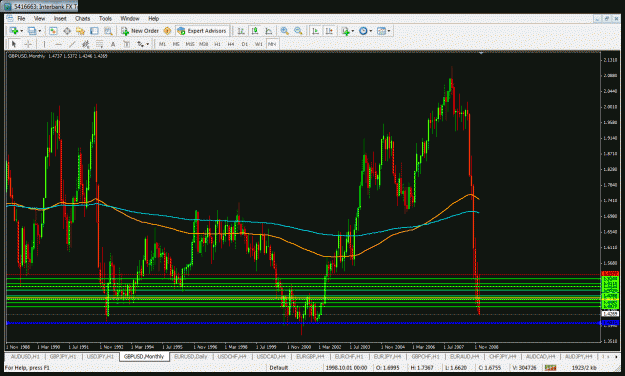Switch to the USDCAD,H4 chart tab
The width and height of the screenshot is (625, 376).
pos(271,356)
